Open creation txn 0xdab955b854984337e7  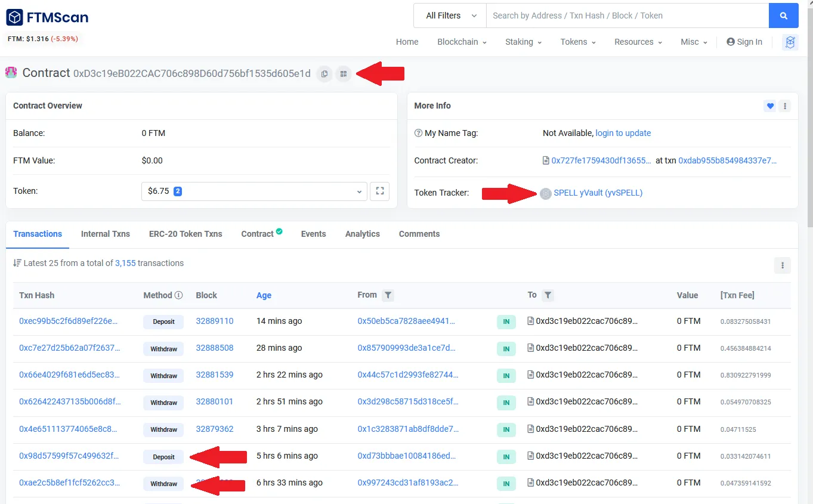coord(728,160)
